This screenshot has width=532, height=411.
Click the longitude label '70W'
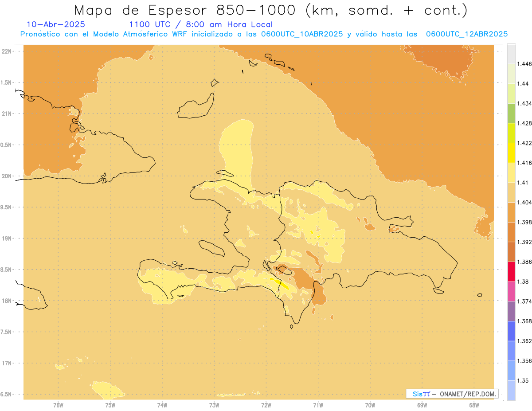[370, 405]
